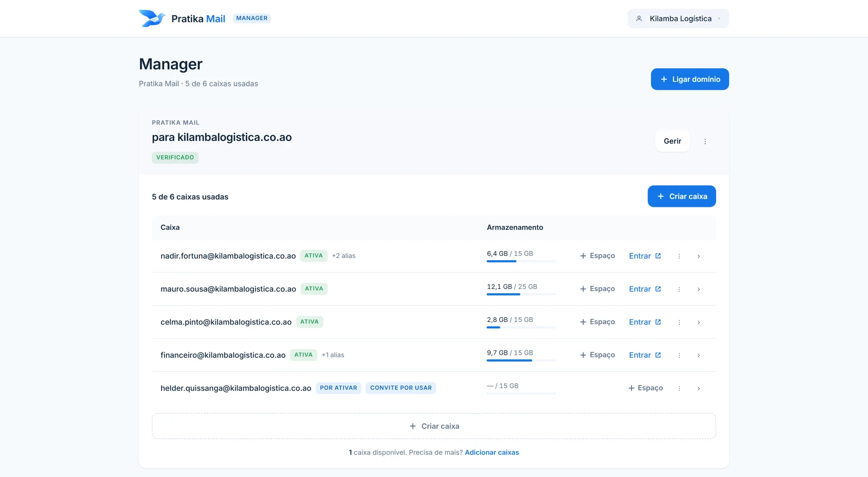Add space for celma.pinto mailbox
This screenshot has height=477, width=868.
pos(597,322)
